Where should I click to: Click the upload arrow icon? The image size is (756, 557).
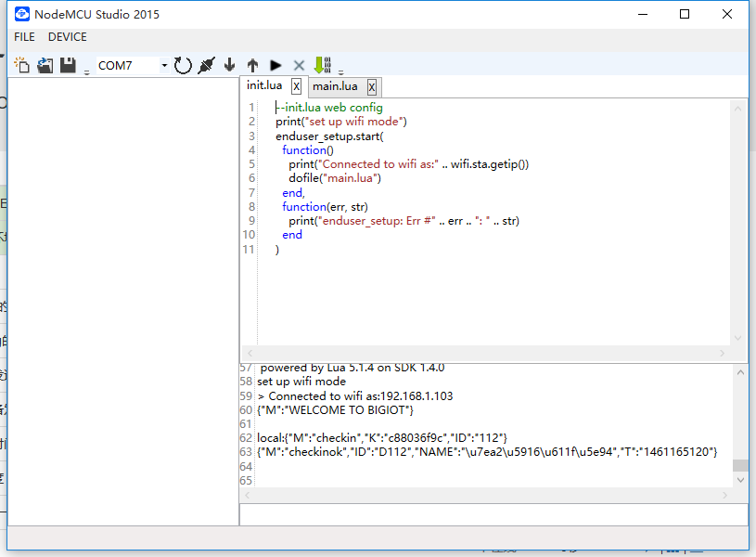tap(252, 65)
